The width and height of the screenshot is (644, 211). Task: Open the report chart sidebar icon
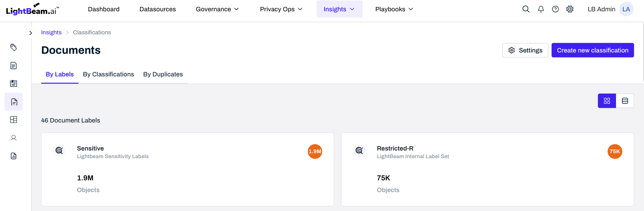pyautogui.click(x=14, y=156)
